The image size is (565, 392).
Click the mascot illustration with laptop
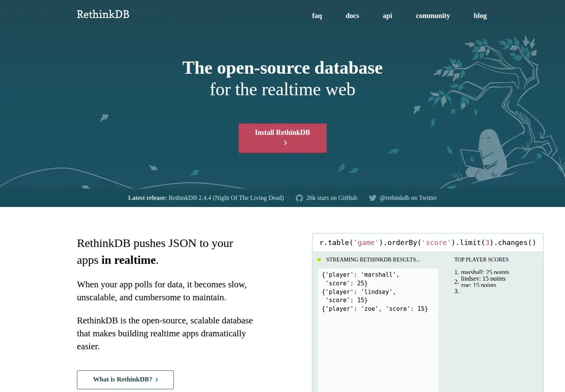pos(483,155)
